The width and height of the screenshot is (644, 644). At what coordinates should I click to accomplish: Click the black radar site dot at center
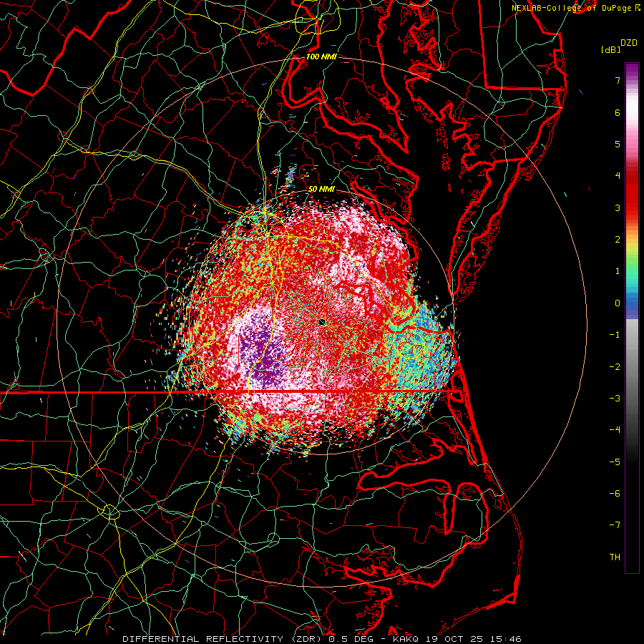[x=322, y=323]
